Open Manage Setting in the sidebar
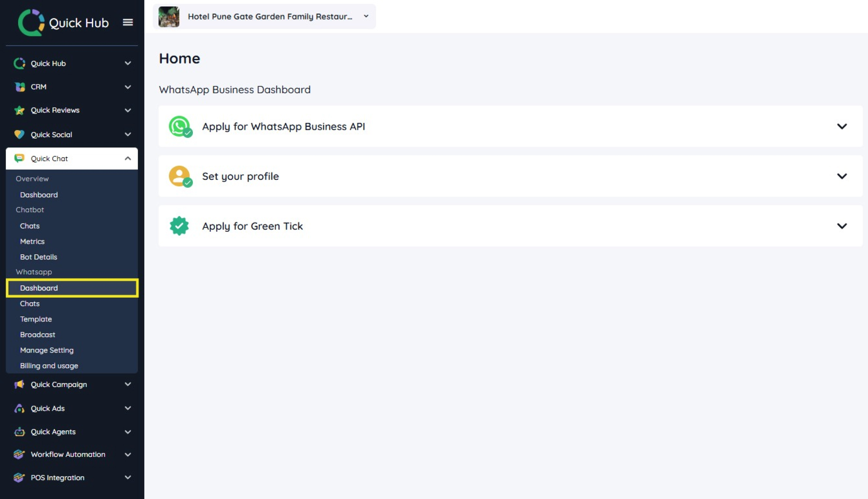The height and width of the screenshot is (499, 868). click(x=47, y=350)
